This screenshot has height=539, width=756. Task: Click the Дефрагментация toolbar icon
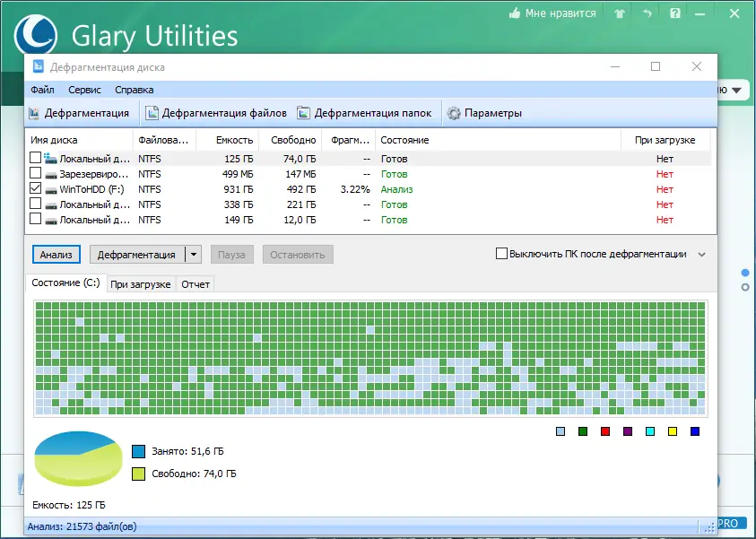(x=34, y=113)
